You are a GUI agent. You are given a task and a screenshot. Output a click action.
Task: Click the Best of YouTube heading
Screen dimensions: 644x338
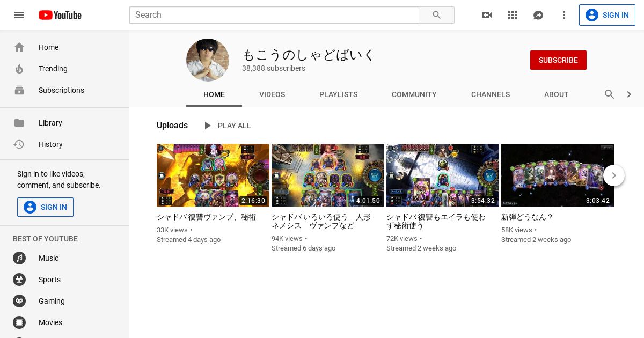pos(45,239)
